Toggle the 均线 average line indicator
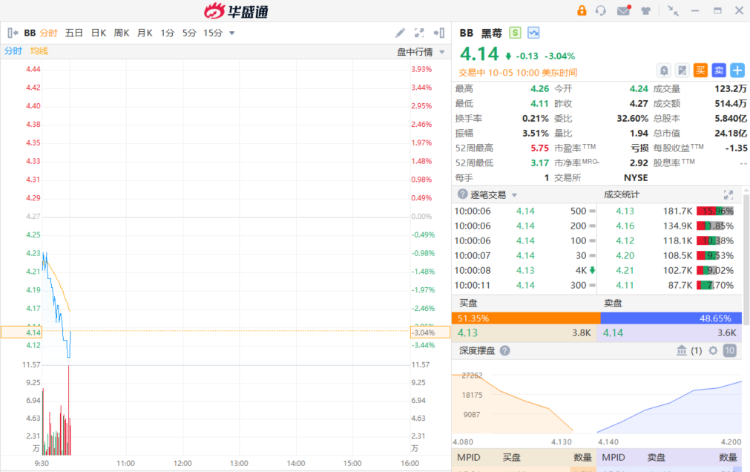 click(38, 50)
